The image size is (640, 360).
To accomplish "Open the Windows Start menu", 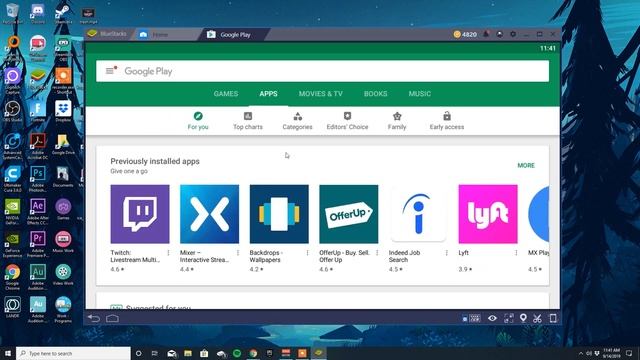I will point(8,353).
